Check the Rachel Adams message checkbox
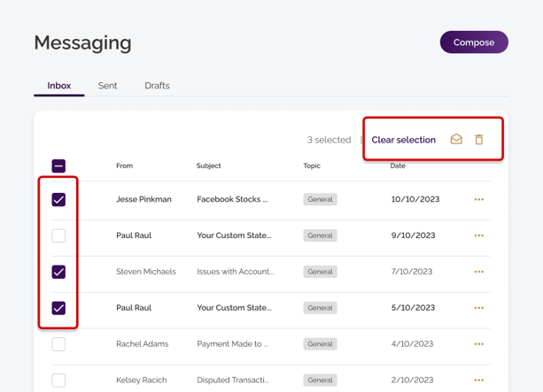This screenshot has height=392, width=543. 58,344
